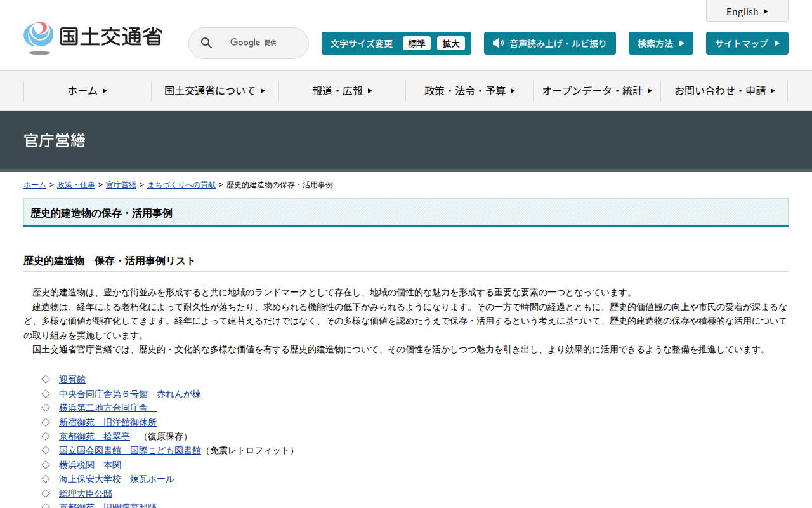
Task: Select 拡大 text size
Action: [x=451, y=43]
